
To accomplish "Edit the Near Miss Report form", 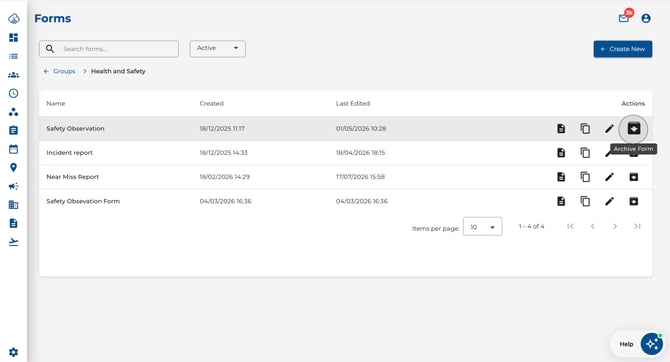I will tap(609, 177).
